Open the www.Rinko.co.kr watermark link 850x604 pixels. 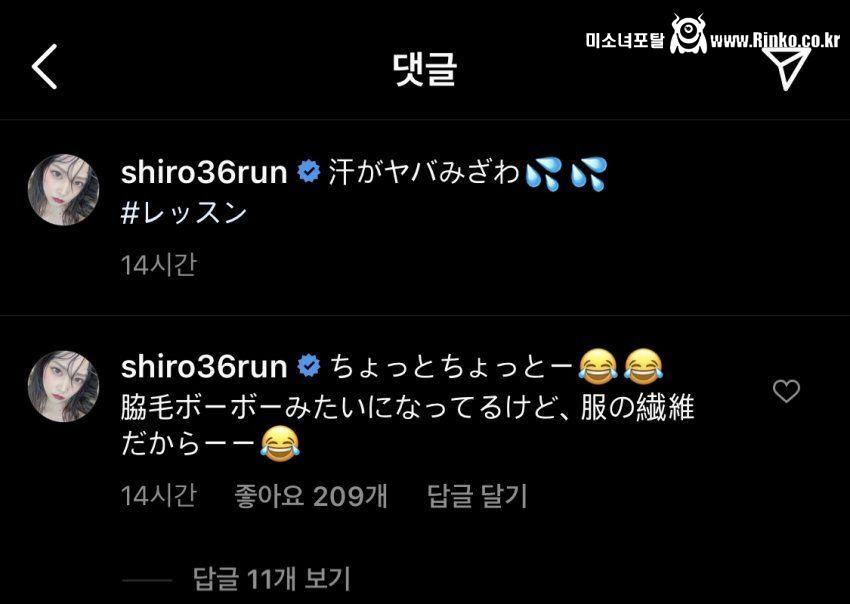tap(775, 40)
